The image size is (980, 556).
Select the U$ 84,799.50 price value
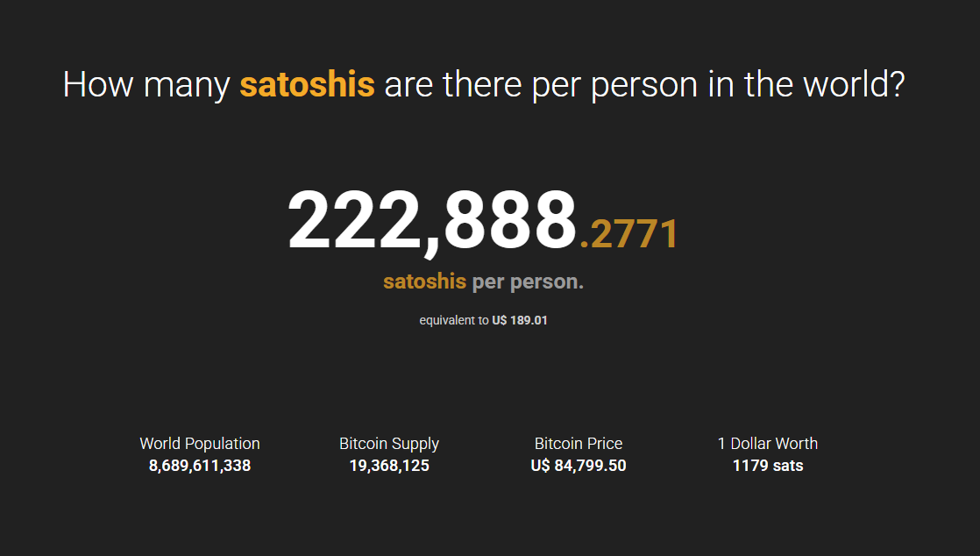click(579, 466)
